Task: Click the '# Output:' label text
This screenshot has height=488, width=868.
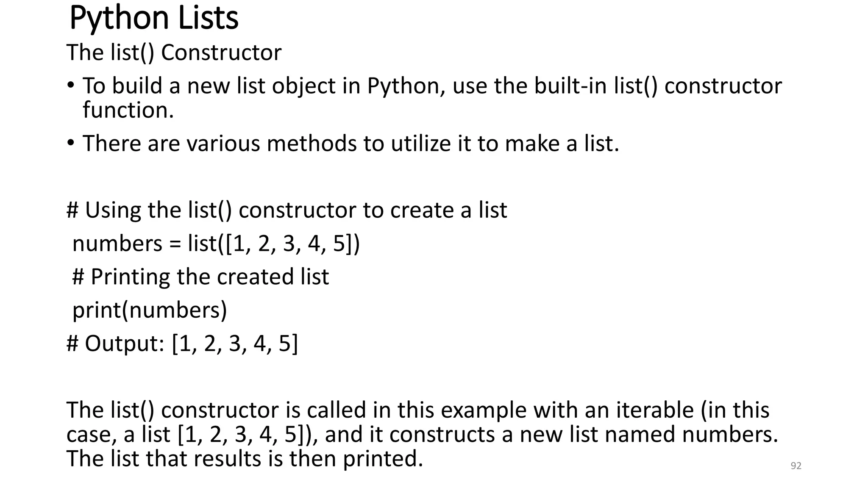Action: coord(115,343)
